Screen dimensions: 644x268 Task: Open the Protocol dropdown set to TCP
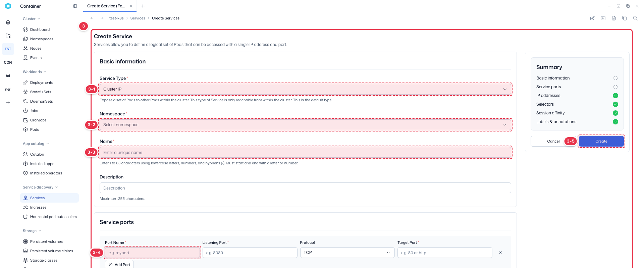347,253
